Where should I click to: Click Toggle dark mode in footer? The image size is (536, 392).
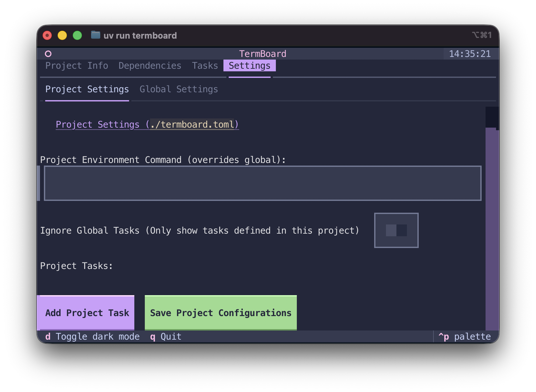click(x=92, y=336)
